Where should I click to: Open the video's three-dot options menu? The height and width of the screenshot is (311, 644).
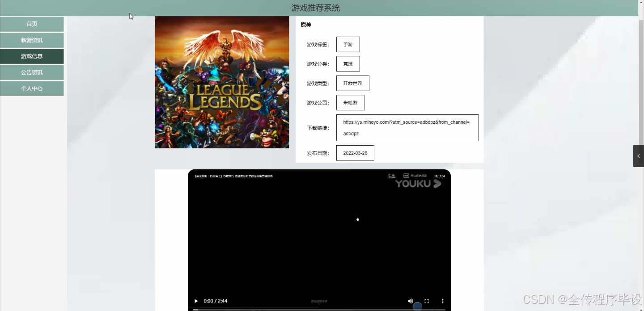pos(443,301)
